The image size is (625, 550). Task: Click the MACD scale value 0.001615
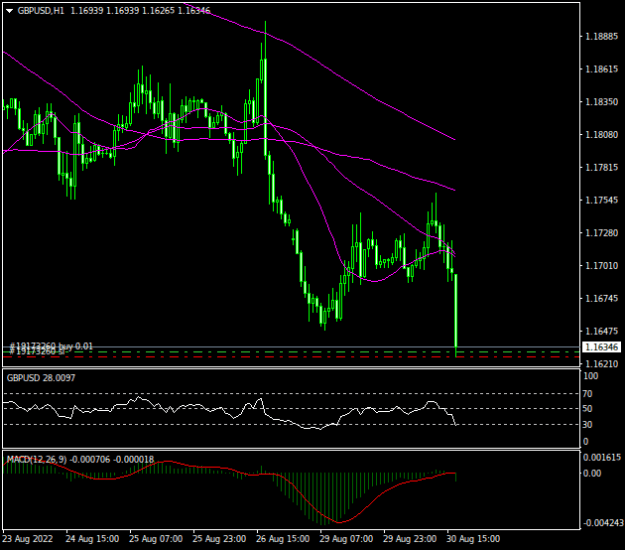(x=602, y=457)
